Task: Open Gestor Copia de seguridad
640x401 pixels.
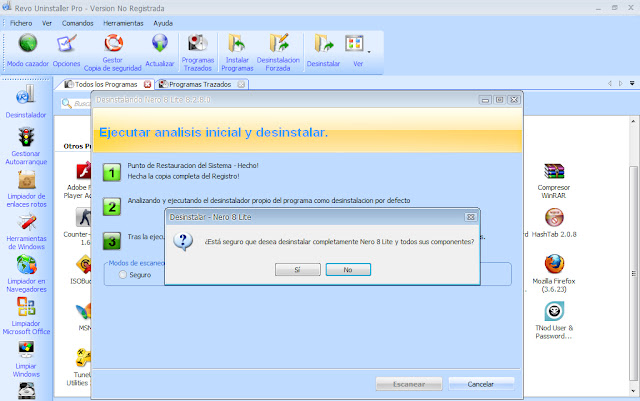Action: tap(113, 52)
